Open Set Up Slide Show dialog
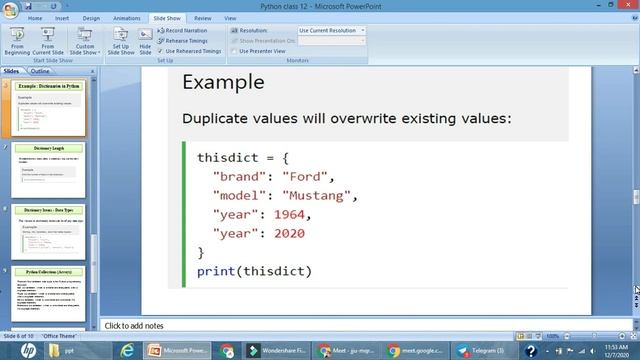The height and width of the screenshot is (360, 640). [121, 41]
